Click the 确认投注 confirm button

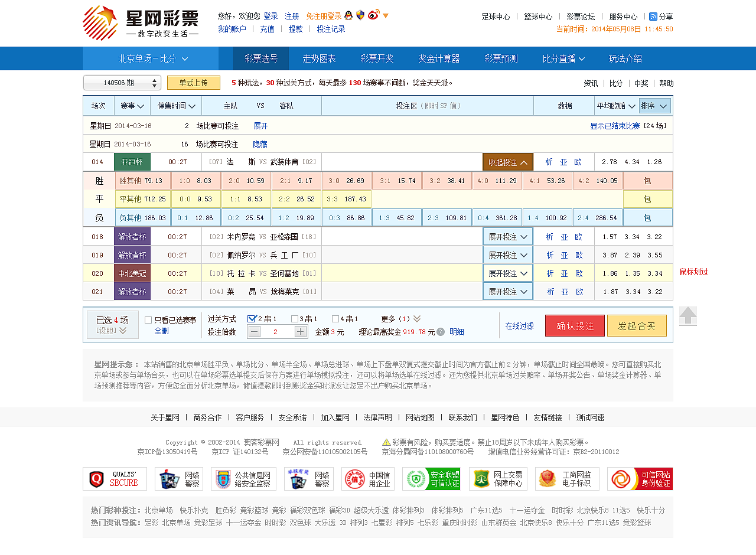click(574, 325)
